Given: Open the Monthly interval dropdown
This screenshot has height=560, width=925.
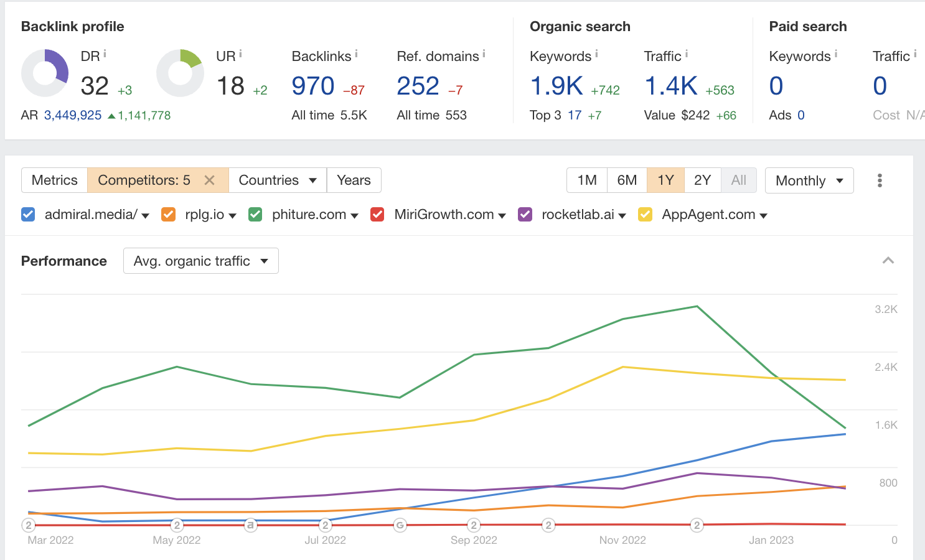Looking at the screenshot, I should click(809, 180).
